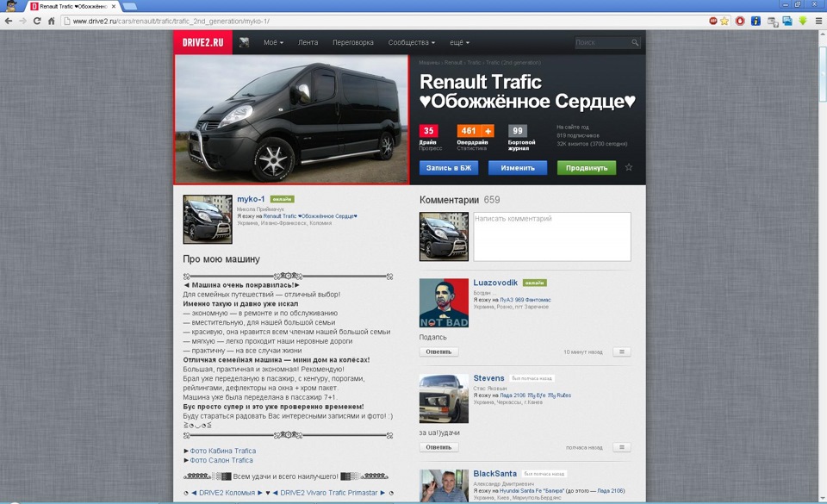Click in the 'Поиск' search field
The width and height of the screenshot is (827, 504).
point(602,42)
